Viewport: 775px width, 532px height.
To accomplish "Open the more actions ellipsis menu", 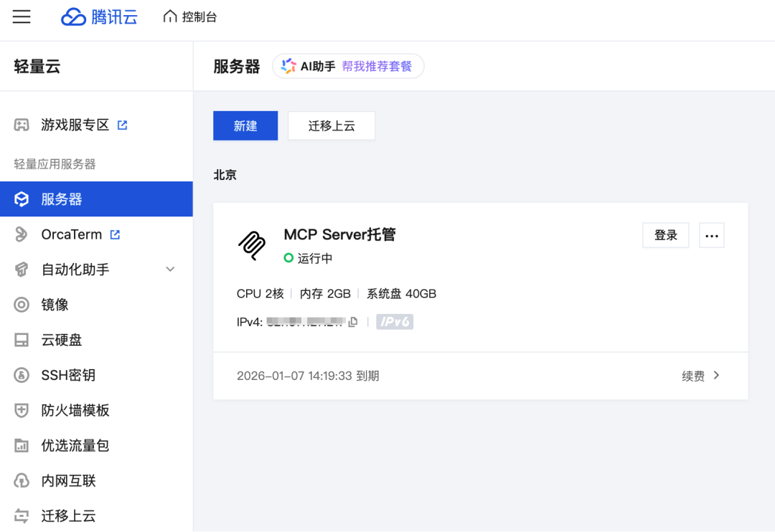I will (712, 235).
